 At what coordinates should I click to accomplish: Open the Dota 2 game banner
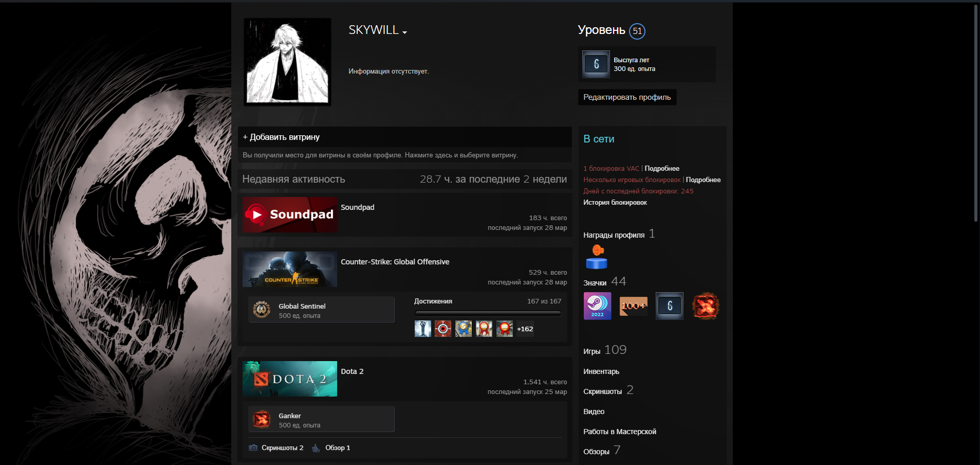pyautogui.click(x=290, y=379)
